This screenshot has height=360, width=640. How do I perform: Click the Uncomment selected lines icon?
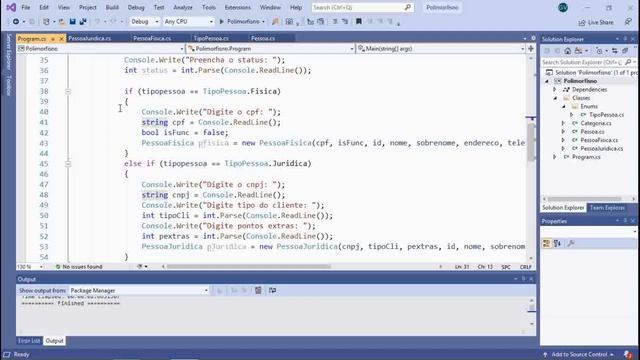click(x=345, y=22)
